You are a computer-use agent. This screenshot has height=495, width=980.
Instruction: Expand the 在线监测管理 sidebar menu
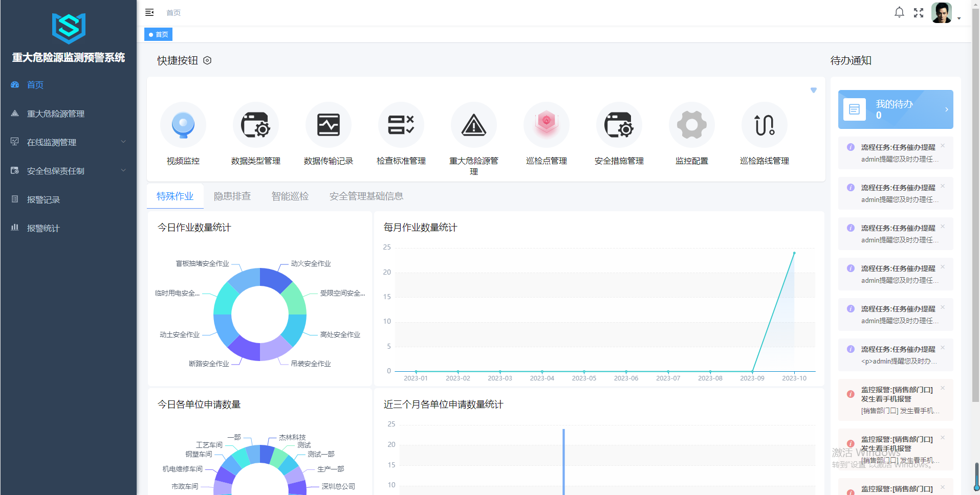coord(69,142)
